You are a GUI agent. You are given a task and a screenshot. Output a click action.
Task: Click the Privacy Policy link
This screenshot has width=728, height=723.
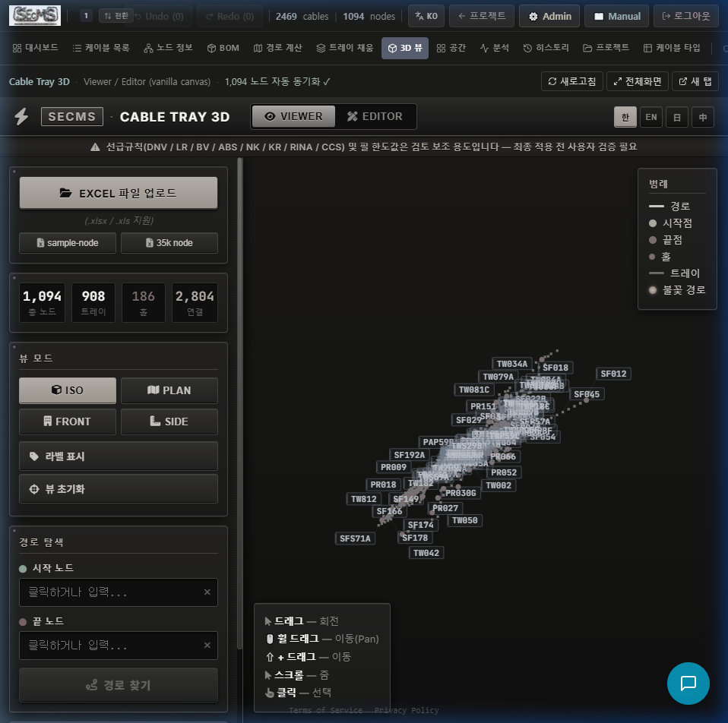click(407, 710)
